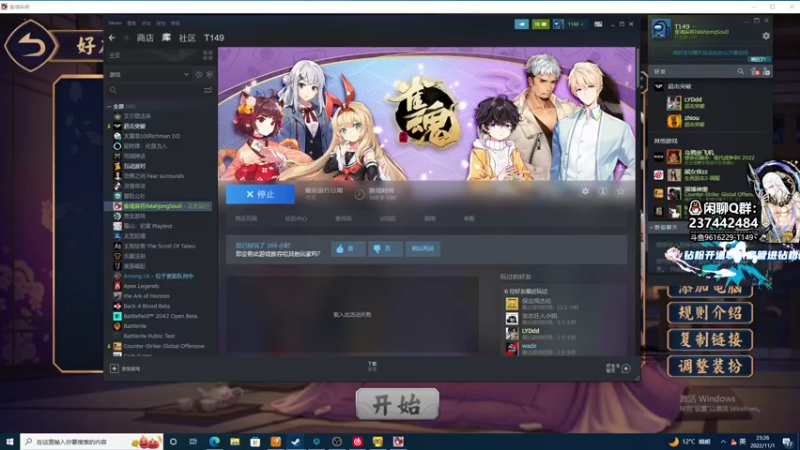Open the T149 account dropdown
This screenshot has width=800, height=450.
pyautogui.click(x=576, y=24)
